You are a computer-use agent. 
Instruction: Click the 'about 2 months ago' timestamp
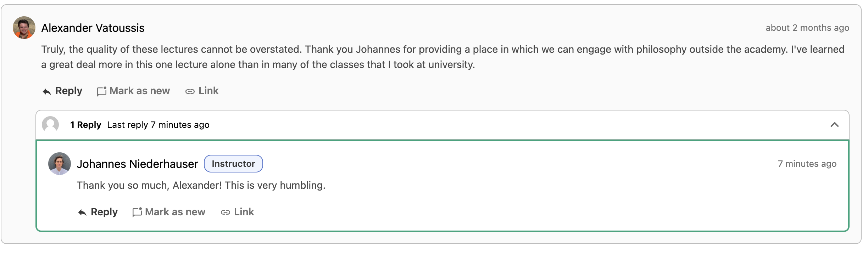pyautogui.click(x=807, y=28)
